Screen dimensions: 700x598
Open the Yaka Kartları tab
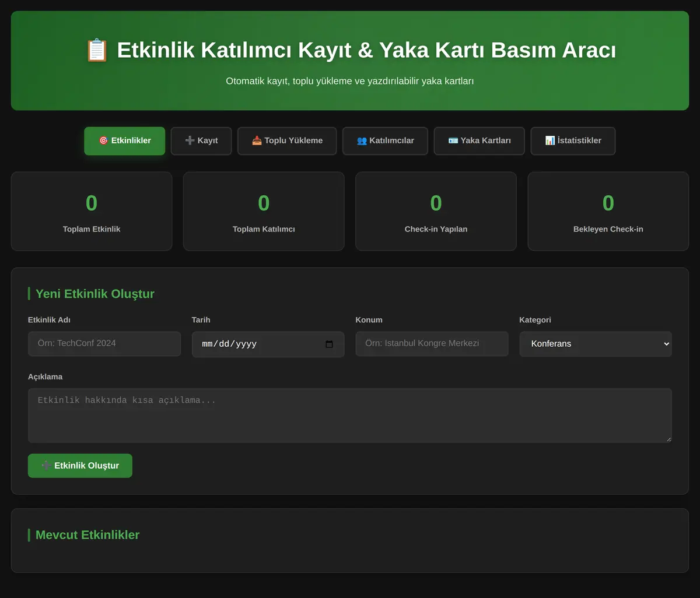pyautogui.click(x=480, y=141)
